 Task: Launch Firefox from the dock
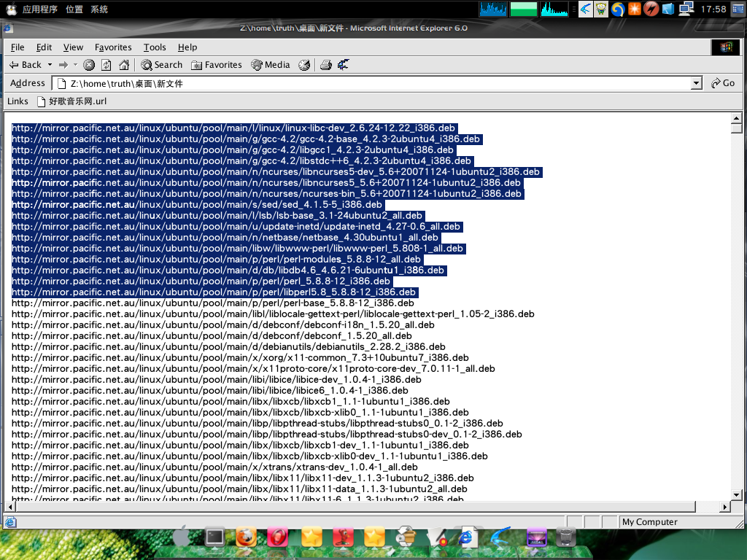(247, 537)
